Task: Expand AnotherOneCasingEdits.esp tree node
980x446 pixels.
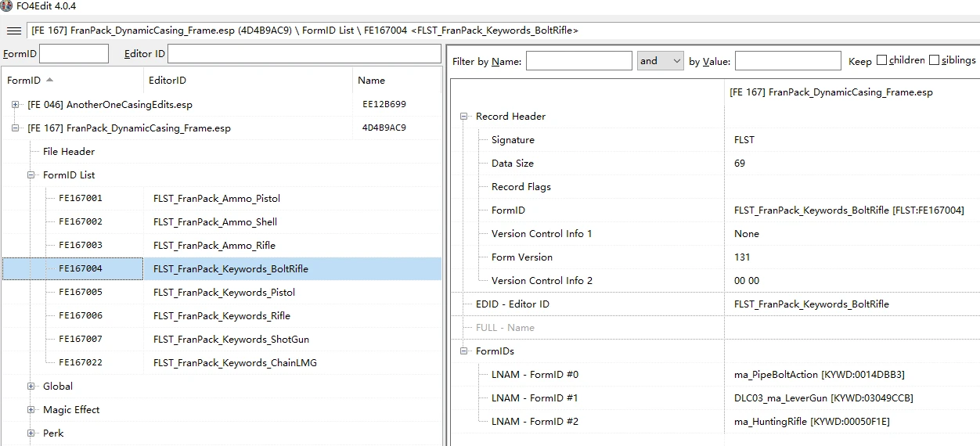Action: point(16,104)
